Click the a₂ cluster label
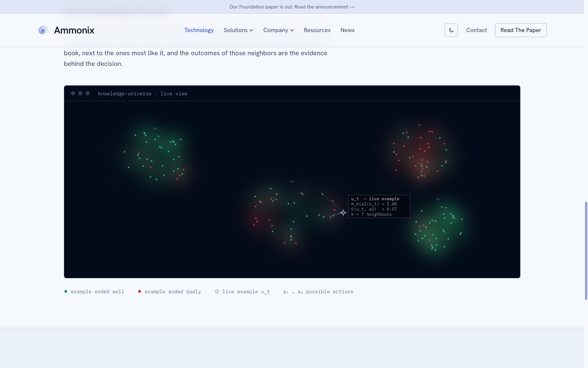This screenshot has width=588, height=368. [x=292, y=181]
